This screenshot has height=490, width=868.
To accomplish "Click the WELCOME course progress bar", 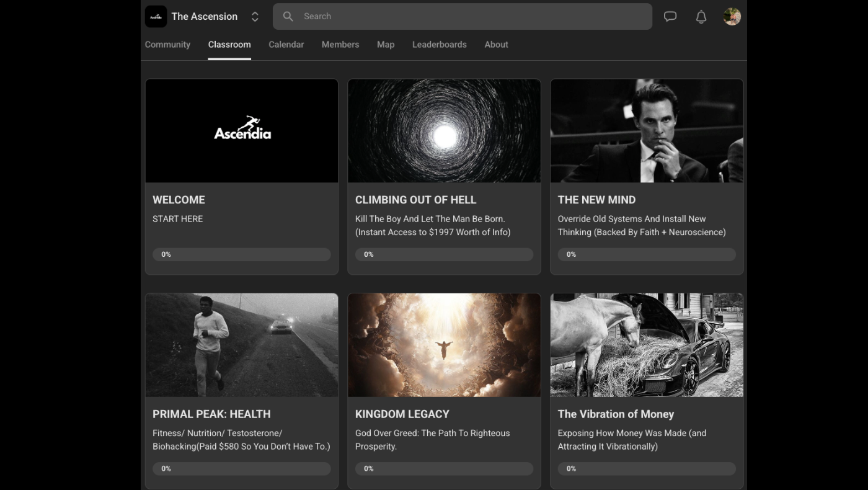I will click(x=242, y=254).
